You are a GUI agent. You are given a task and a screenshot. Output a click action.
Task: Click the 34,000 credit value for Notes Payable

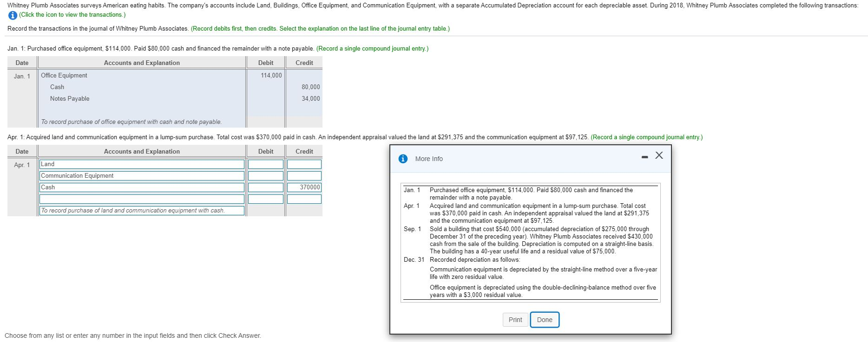tap(311, 99)
